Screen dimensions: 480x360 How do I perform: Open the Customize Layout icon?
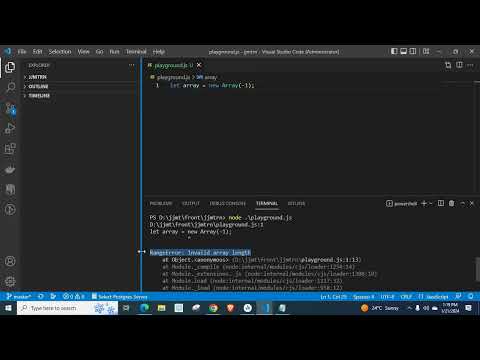(426, 51)
